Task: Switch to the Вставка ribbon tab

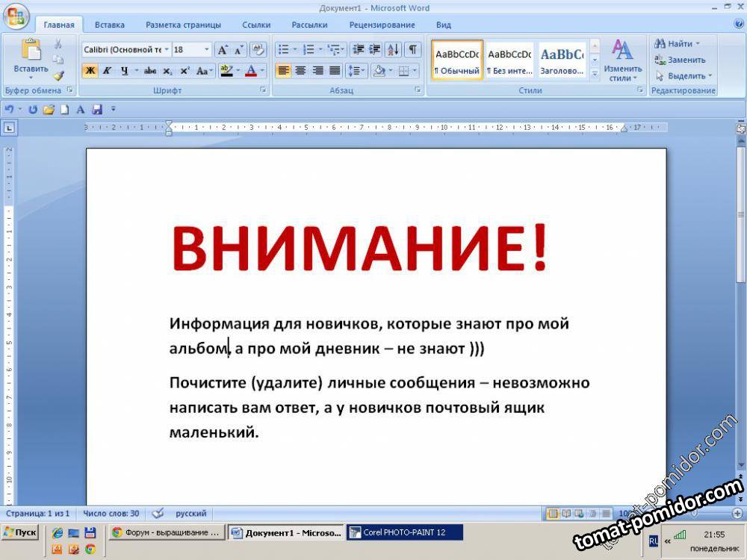Action: point(110,25)
